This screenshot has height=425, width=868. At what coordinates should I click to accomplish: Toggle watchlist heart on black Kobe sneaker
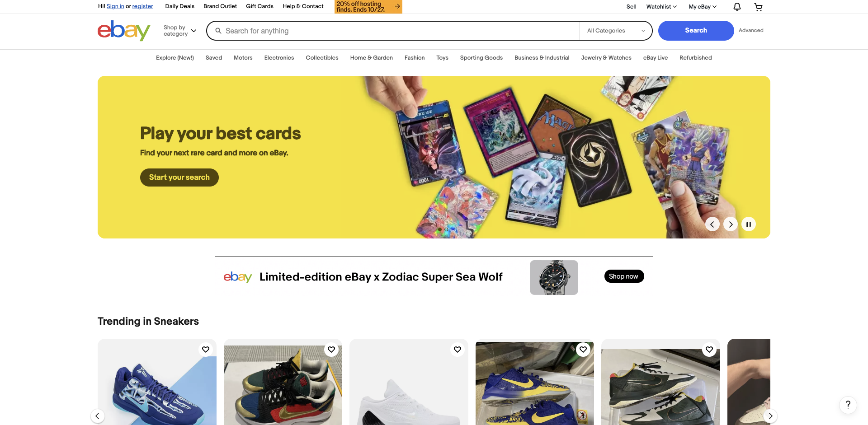pos(709,350)
